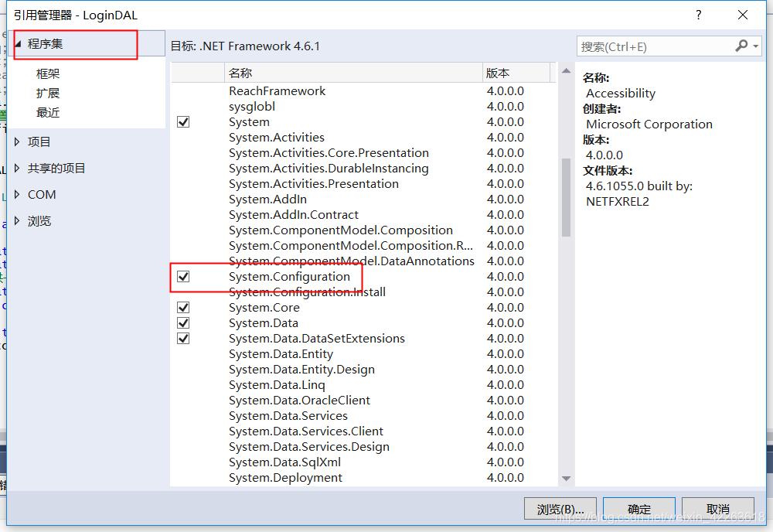Select the System.AddIn.Contract row
The width and height of the screenshot is (773, 532).
pos(363,215)
